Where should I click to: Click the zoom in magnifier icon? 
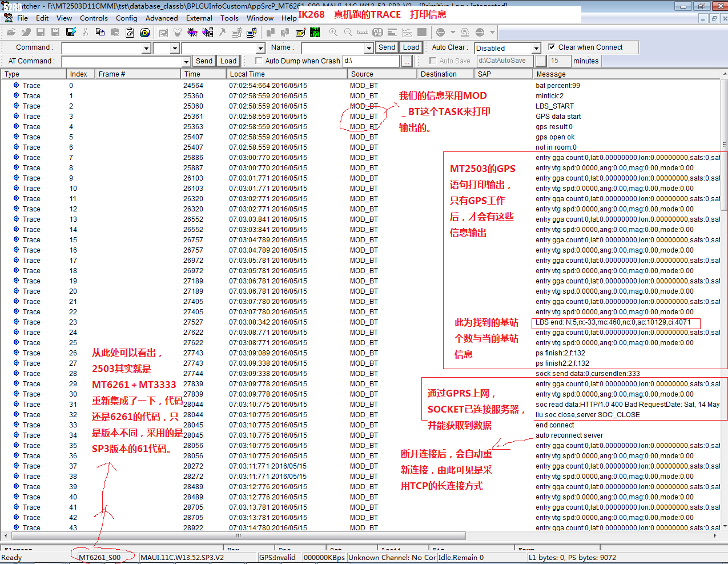[333, 32]
